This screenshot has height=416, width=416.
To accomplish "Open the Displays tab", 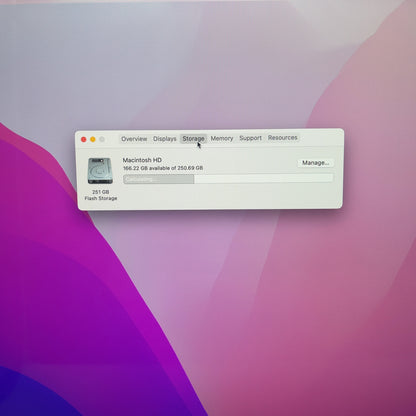I will tap(165, 139).
